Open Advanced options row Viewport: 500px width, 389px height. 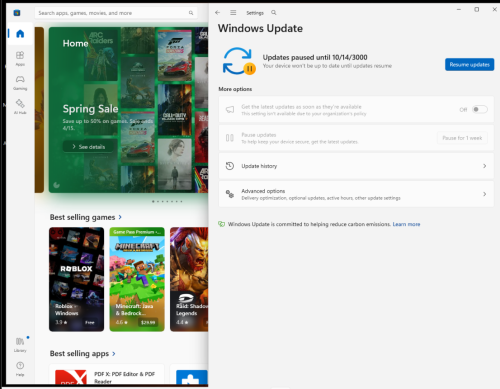click(x=356, y=194)
